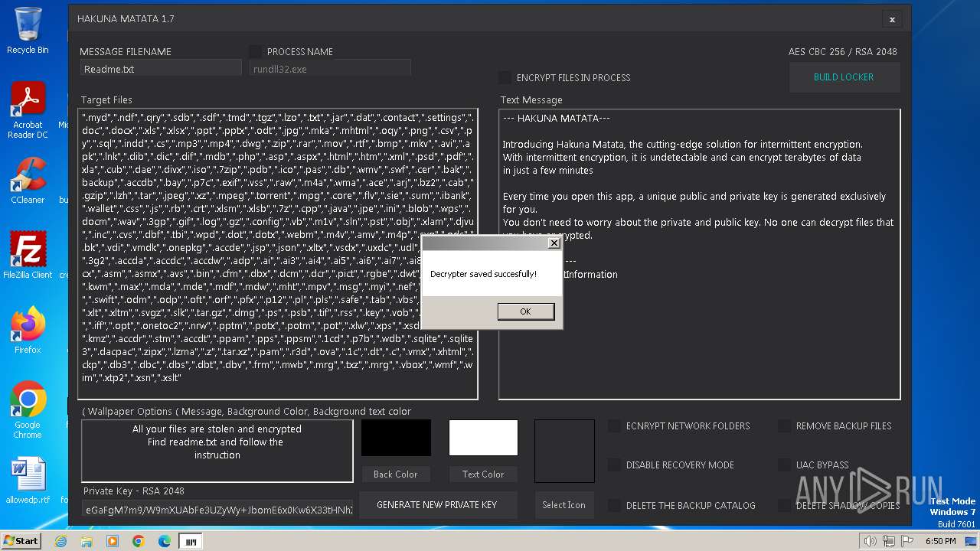The width and height of the screenshot is (980, 551).
Task: Click the Back Color button
Action: click(x=395, y=474)
